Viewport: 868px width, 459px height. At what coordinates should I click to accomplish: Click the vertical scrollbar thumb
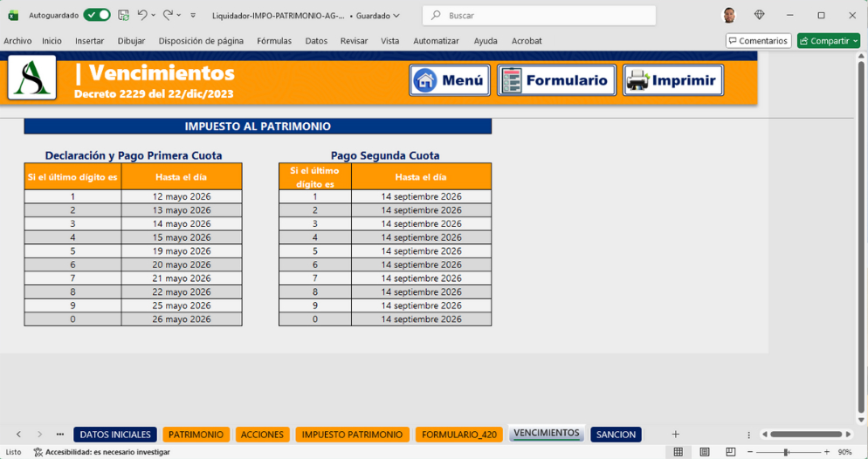(x=861, y=236)
